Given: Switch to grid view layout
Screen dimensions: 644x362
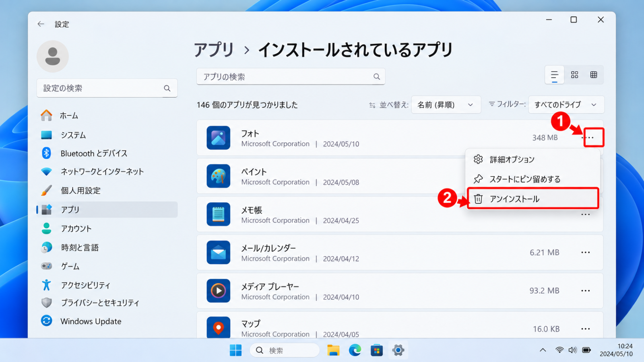Looking at the screenshot, I should tap(574, 75).
